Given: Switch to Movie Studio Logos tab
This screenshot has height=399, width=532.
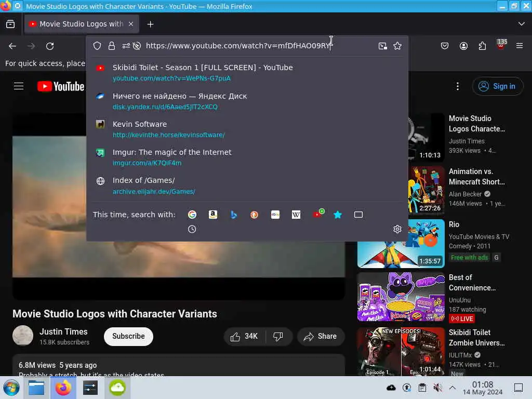Looking at the screenshot, I should [x=82, y=24].
